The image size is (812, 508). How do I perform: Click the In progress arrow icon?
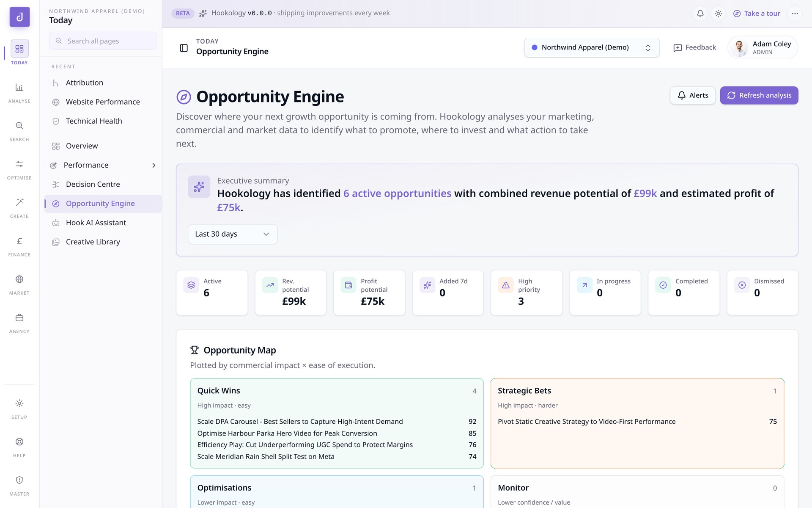584,285
